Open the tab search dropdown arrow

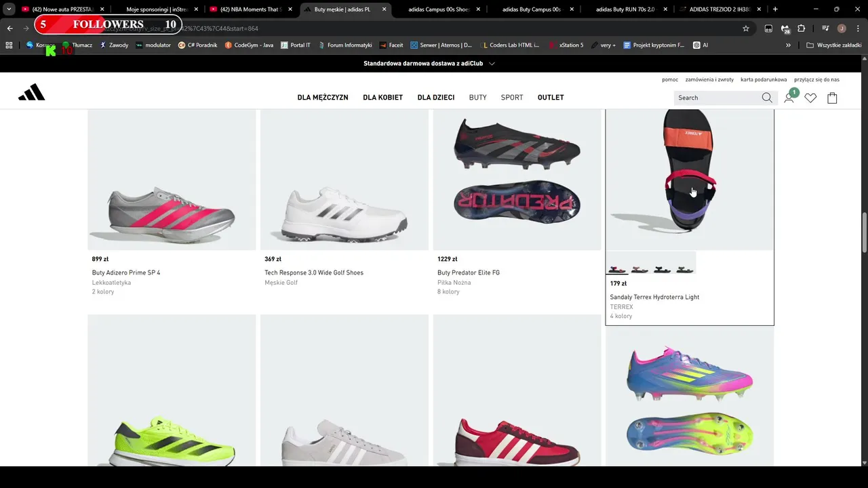point(9,9)
